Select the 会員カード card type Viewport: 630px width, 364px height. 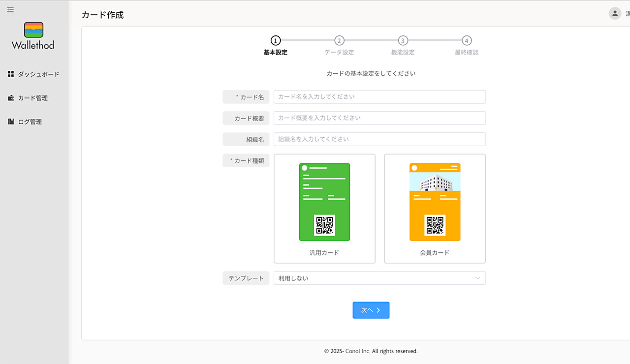point(435,209)
